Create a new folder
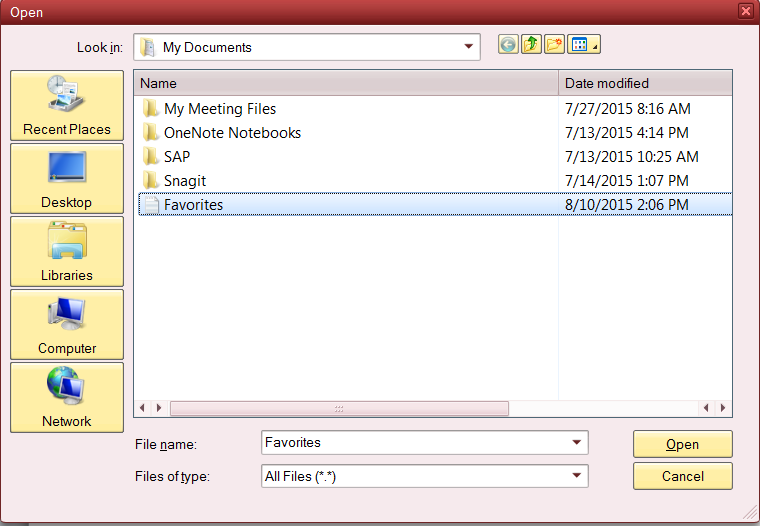 [x=554, y=45]
